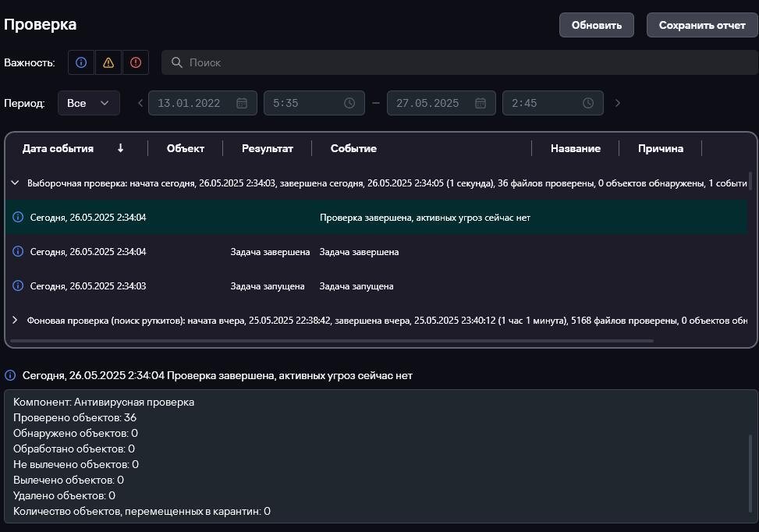759x532 pixels.
Task: Toggle the warning importance filter
Action: tap(108, 62)
